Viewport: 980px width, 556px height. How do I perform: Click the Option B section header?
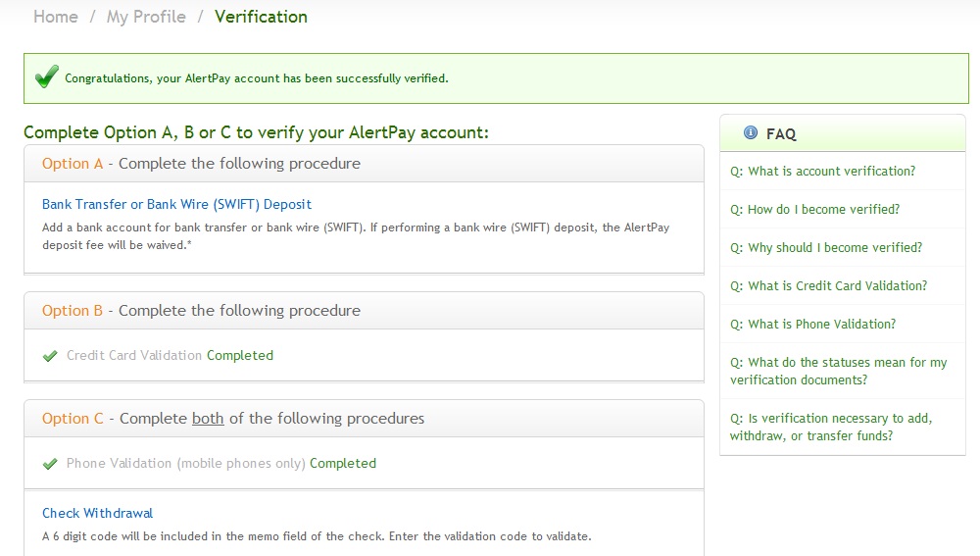tap(364, 311)
